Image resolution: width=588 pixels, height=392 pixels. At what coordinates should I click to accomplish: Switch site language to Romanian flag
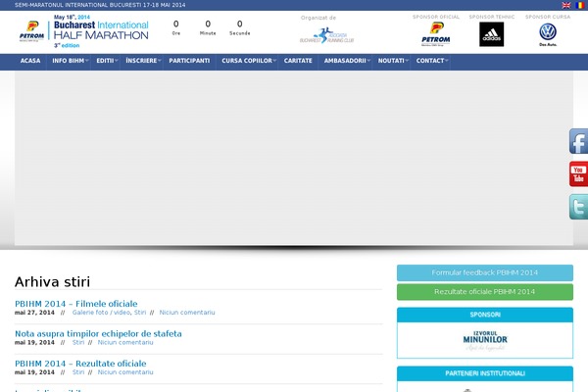(x=580, y=5)
